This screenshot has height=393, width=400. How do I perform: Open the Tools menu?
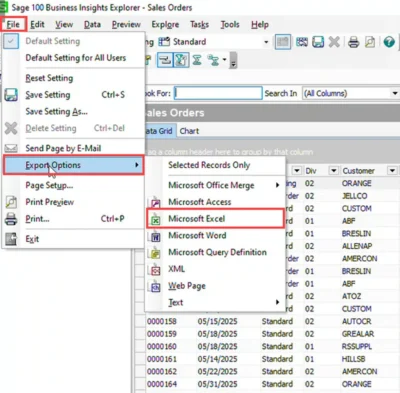point(230,24)
